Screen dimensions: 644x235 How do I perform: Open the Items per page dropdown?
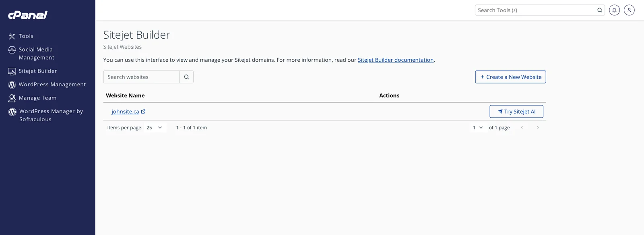click(x=155, y=127)
